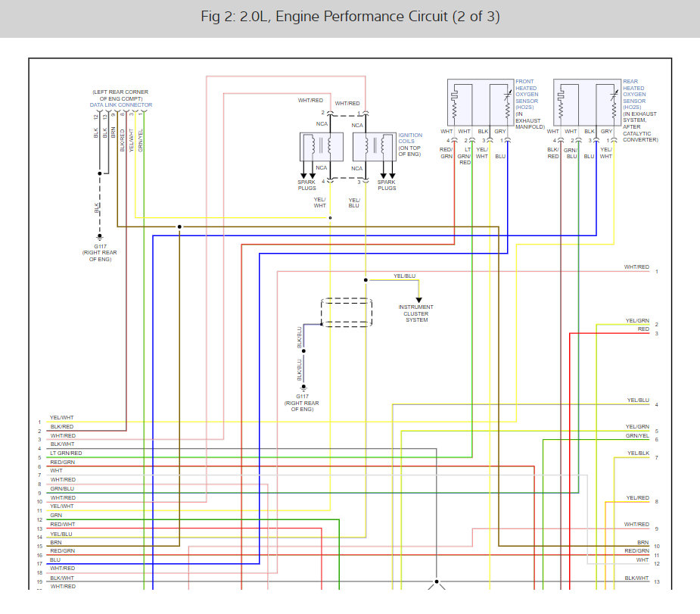Image resolution: width=700 pixels, height=614 pixels.
Task: Select WHT label at right pin 12
Action: (642, 560)
